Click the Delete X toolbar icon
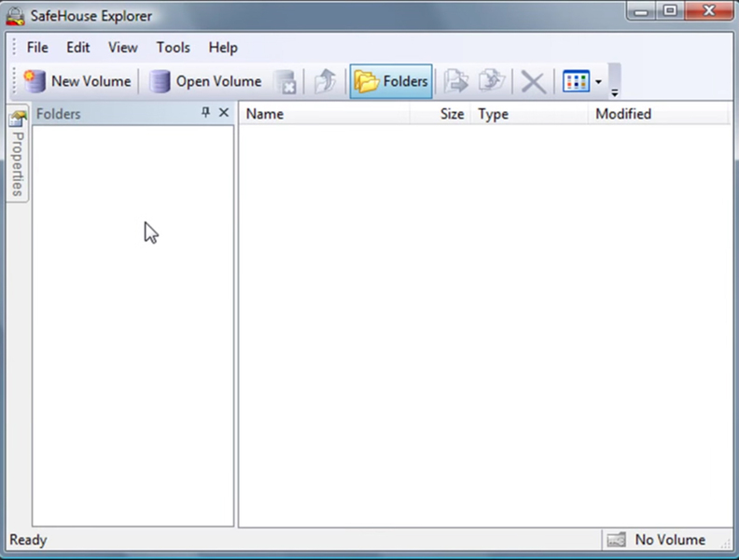Screen dimensions: 739x560 (533, 82)
